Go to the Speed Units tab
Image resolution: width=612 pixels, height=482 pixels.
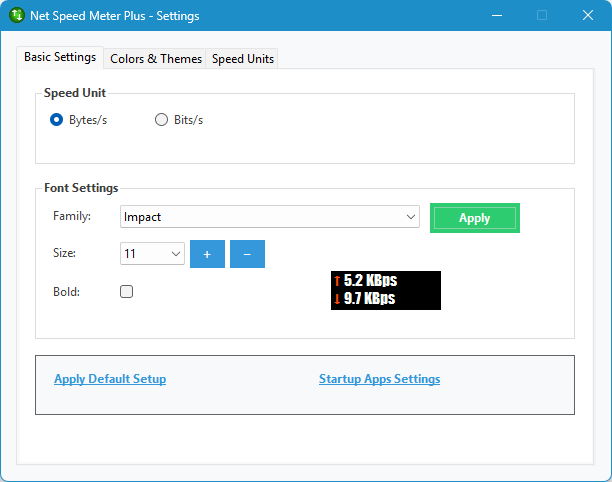243,59
